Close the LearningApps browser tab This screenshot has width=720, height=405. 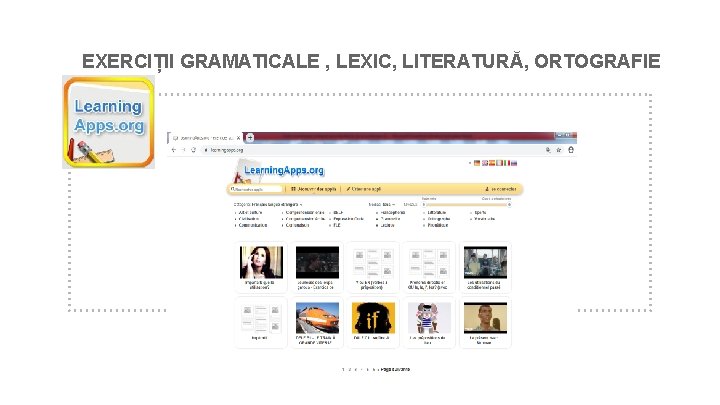pos(238,138)
